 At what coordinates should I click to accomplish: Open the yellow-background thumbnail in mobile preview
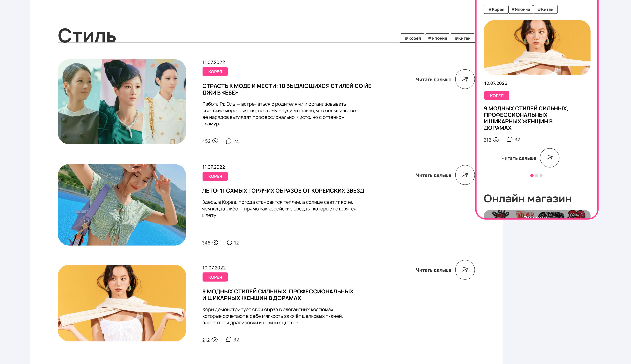click(x=537, y=47)
